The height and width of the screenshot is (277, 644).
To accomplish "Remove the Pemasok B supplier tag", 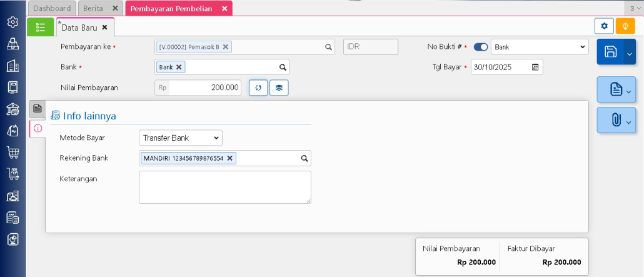I will 226,47.
